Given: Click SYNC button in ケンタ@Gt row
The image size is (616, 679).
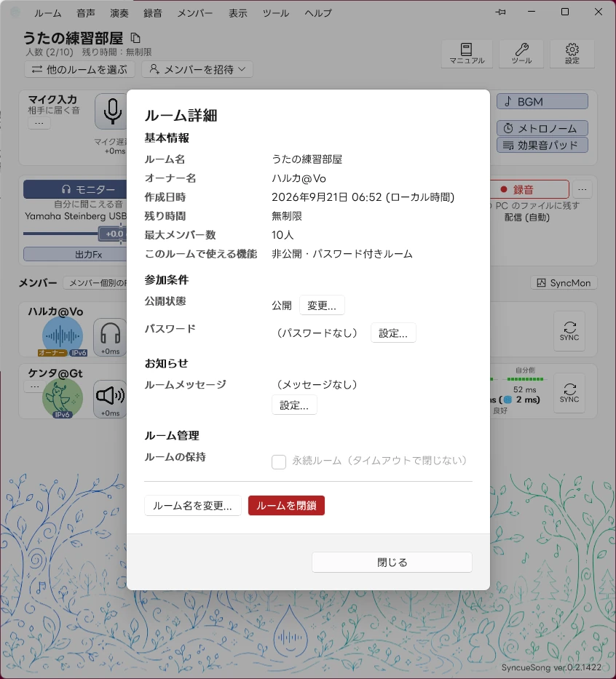Looking at the screenshot, I should [x=569, y=393].
